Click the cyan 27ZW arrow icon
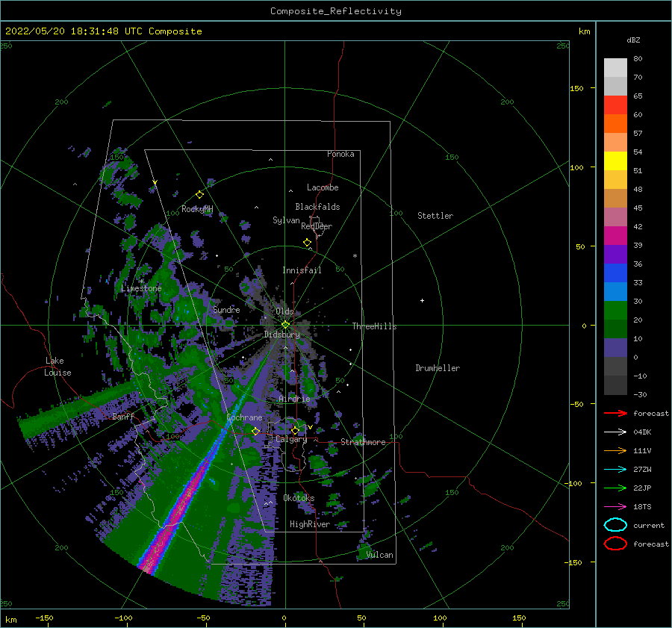Screen dimensions: 672x628 coord(615,470)
